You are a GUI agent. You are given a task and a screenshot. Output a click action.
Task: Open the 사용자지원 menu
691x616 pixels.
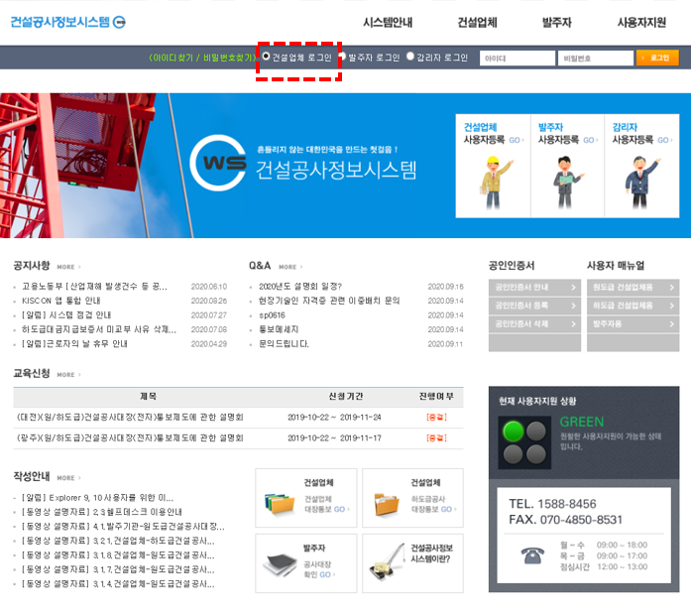pos(641,22)
